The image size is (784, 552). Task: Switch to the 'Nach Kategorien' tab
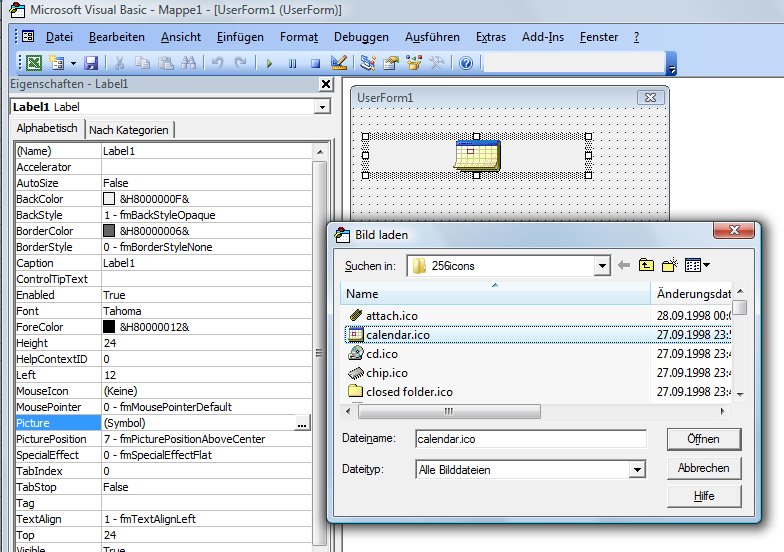click(130, 130)
